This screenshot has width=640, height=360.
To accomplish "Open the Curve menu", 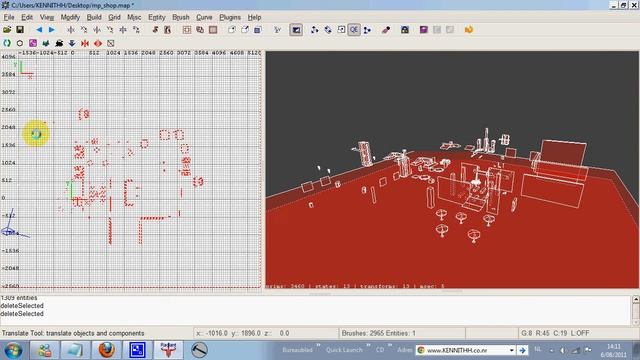I will [204, 17].
